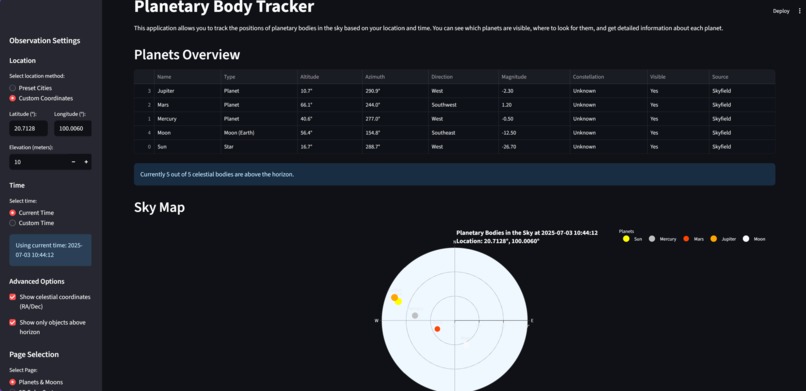The height and width of the screenshot is (391, 806).
Task: Increase elevation with the plus stepper
Action: pyautogui.click(x=86, y=162)
